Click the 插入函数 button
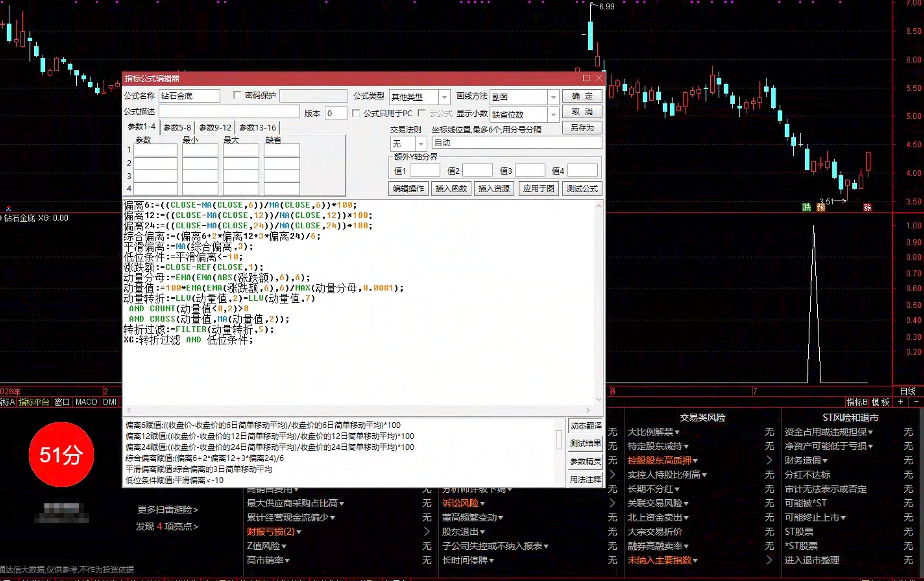Image resolution: width=924 pixels, height=581 pixels. click(x=451, y=189)
